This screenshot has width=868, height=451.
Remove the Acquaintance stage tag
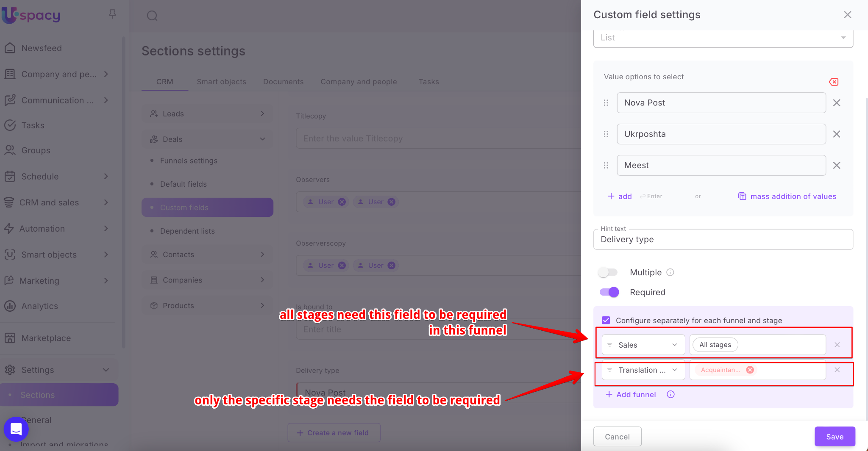(750, 370)
